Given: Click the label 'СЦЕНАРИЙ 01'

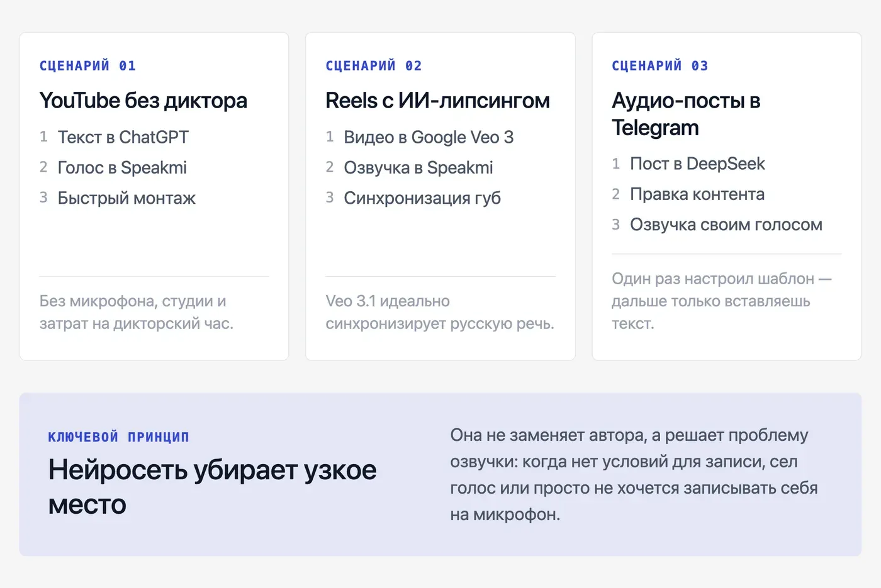Looking at the screenshot, I should pos(87,65).
